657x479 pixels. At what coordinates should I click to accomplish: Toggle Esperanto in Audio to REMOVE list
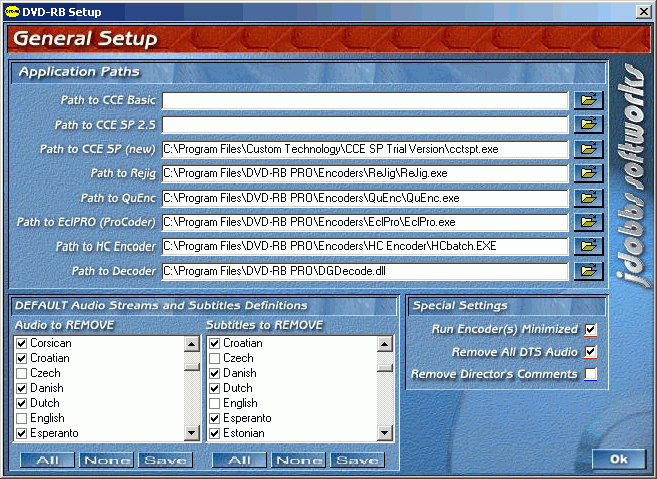pyautogui.click(x=21, y=433)
